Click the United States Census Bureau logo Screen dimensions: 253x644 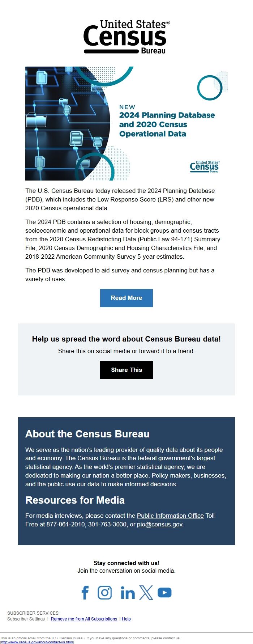[126, 36]
